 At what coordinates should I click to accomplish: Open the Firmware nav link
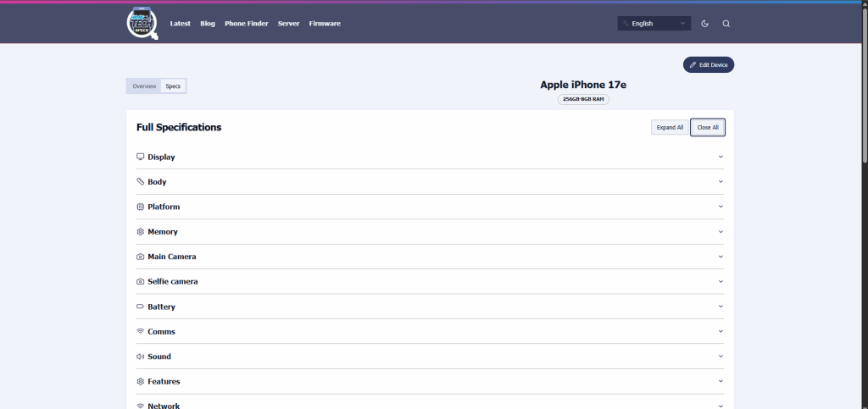point(325,24)
